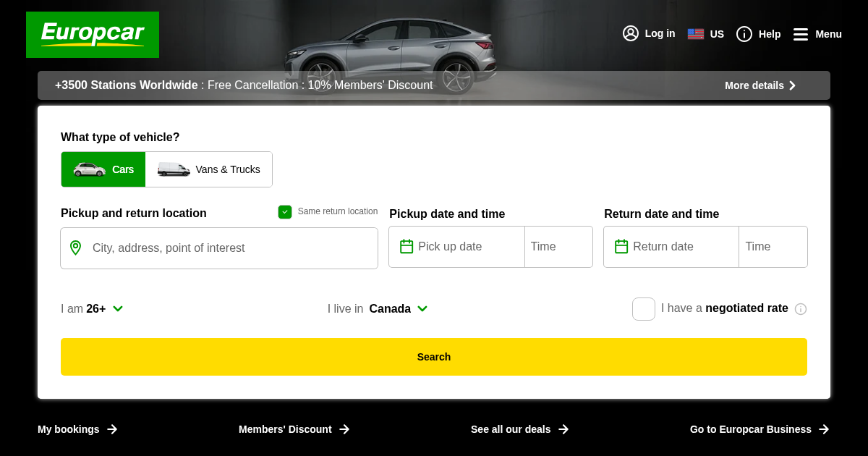
Task: Click the location pin icon in search field
Action: click(75, 248)
